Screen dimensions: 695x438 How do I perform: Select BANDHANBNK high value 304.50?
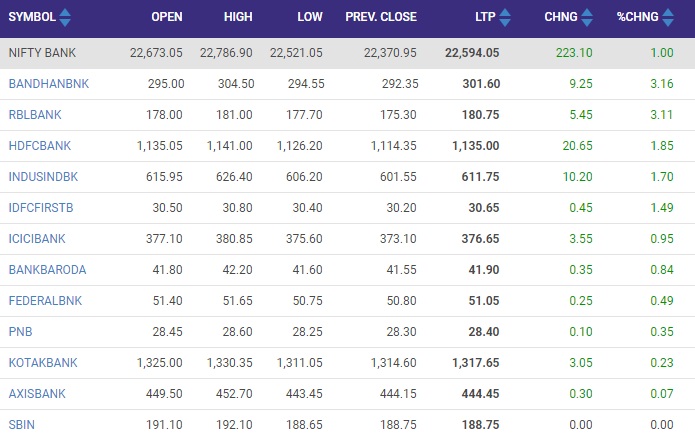(x=236, y=84)
